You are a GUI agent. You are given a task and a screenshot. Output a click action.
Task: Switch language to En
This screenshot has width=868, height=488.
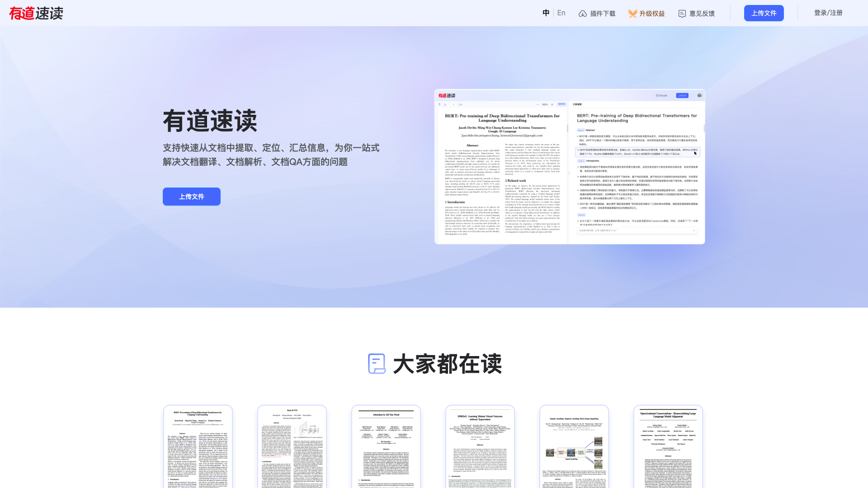tap(561, 13)
